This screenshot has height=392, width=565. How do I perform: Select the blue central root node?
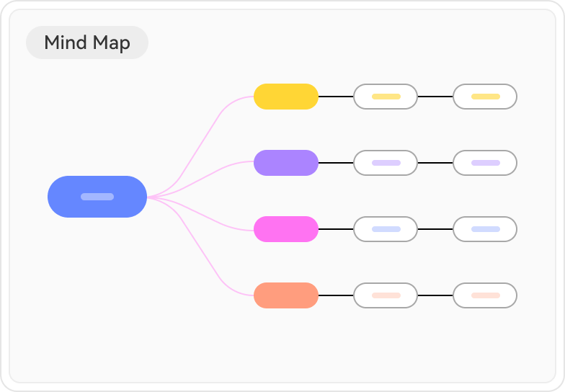(97, 197)
